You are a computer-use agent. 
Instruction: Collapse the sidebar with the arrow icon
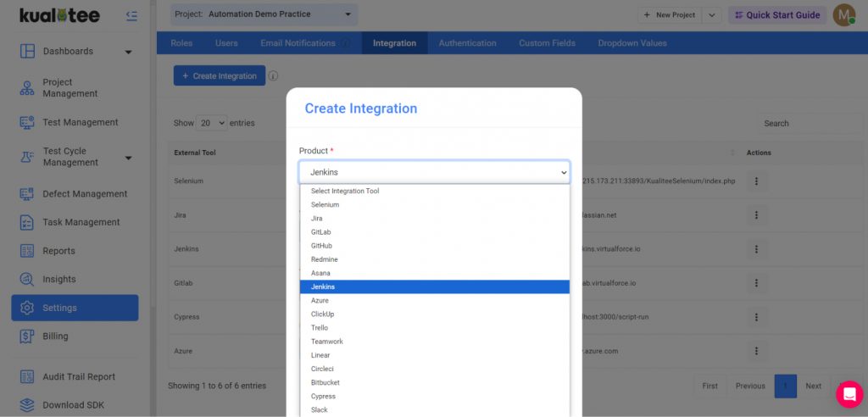pos(131,15)
